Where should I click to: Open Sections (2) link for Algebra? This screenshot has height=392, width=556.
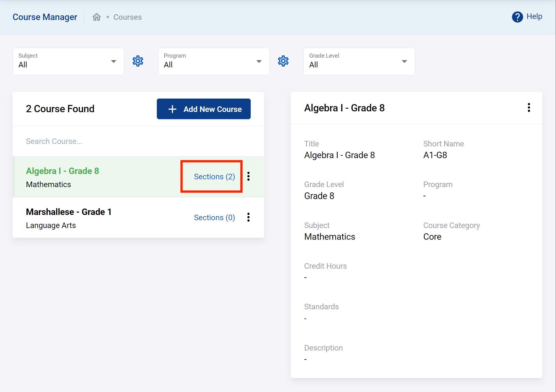(214, 177)
